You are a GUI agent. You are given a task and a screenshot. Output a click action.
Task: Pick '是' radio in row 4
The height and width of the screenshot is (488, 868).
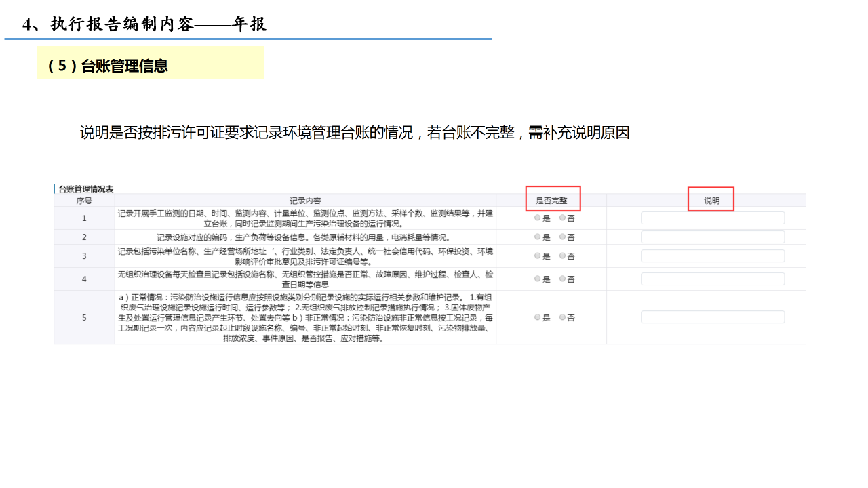[538, 279]
